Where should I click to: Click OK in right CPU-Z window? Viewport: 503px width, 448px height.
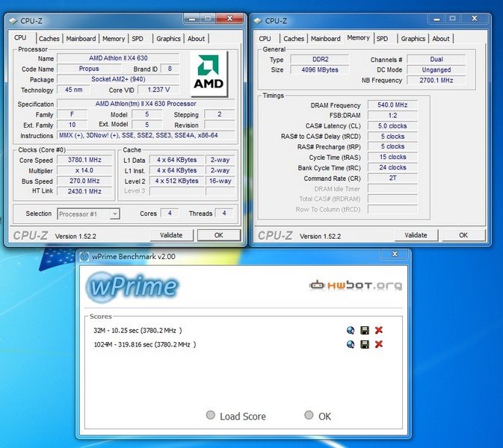[463, 235]
